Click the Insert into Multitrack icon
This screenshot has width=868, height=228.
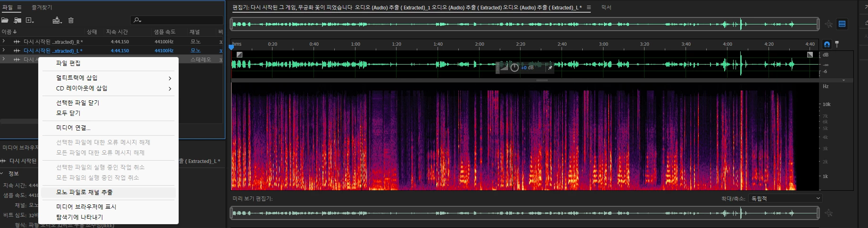57,20
